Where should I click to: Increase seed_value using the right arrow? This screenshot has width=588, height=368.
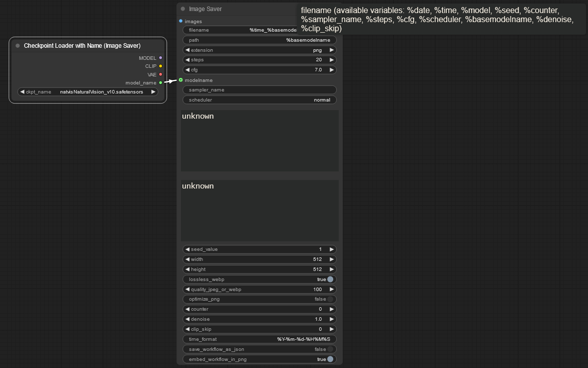pyautogui.click(x=332, y=249)
